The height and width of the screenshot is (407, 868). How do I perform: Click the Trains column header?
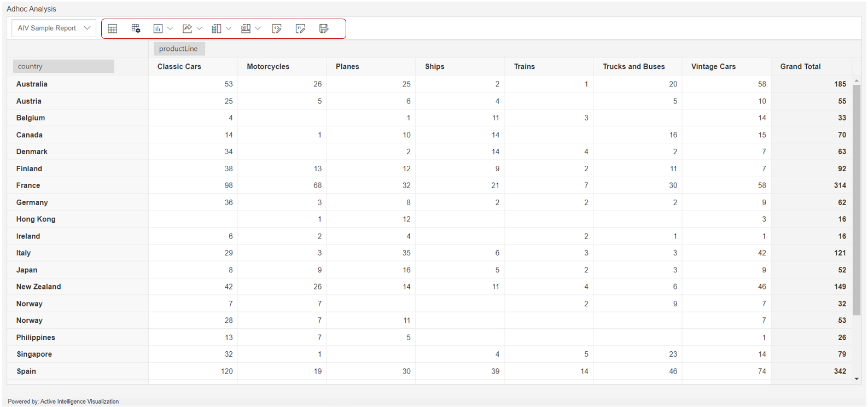[525, 67]
